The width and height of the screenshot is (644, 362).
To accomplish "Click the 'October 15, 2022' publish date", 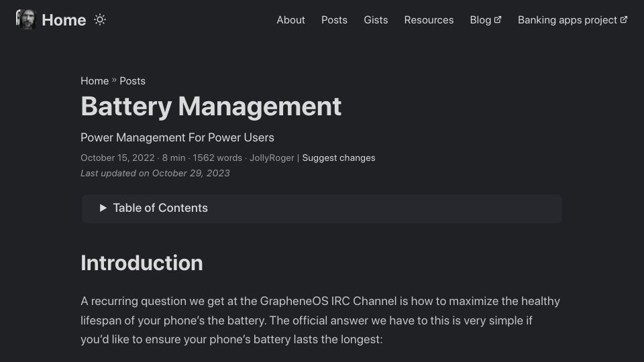I will coord(117,158).
